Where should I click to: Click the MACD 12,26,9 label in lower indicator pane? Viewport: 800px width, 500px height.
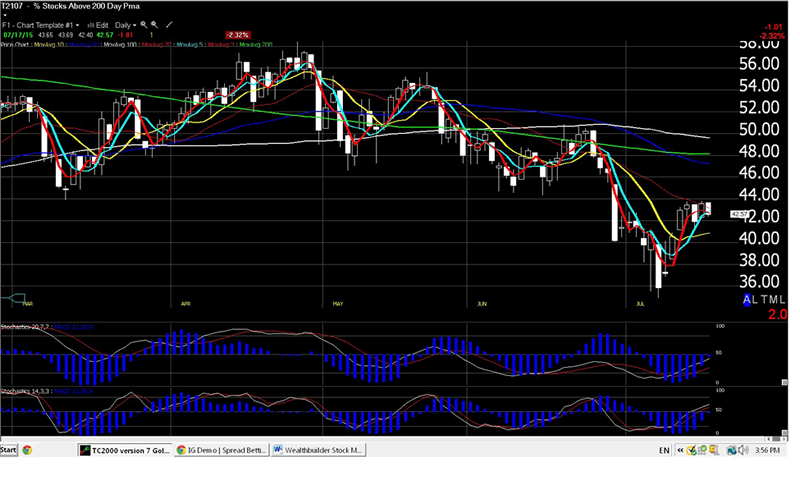pos(73,391)
